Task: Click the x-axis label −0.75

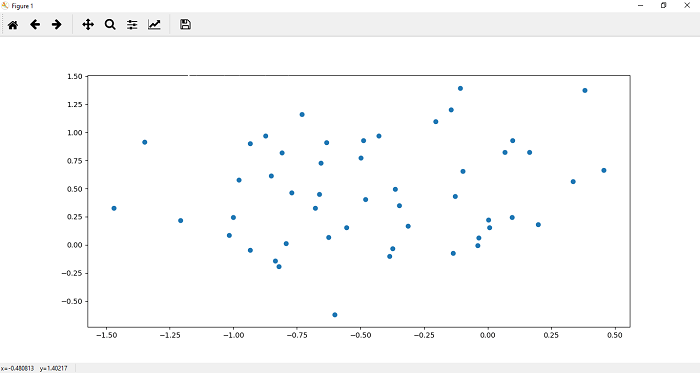Action: [297, 336]
